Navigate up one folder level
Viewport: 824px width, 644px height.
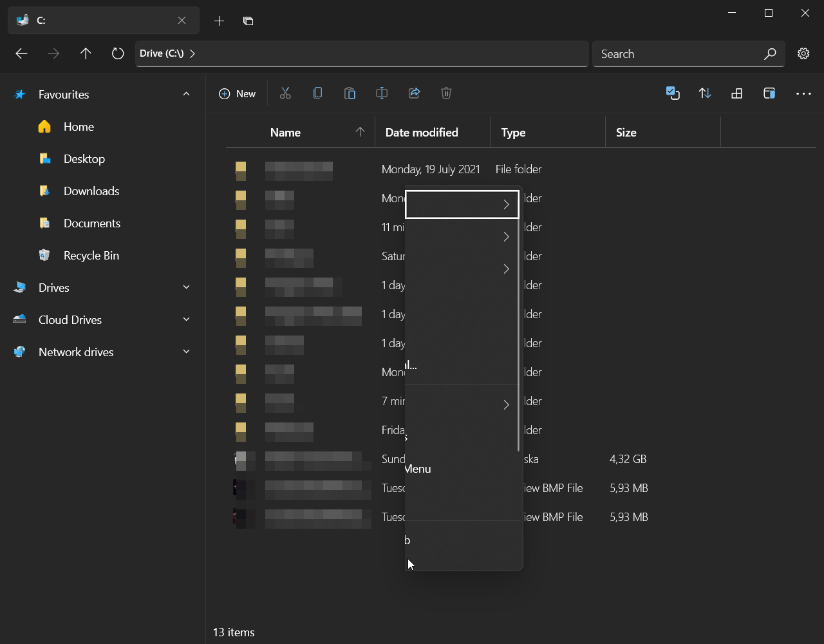(x=86, y=53)
